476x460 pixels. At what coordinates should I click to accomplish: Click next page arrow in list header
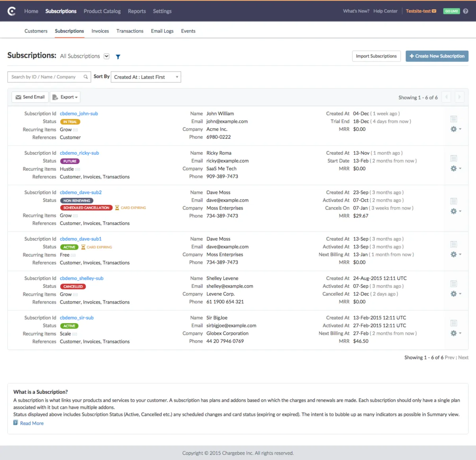point(459,97)
